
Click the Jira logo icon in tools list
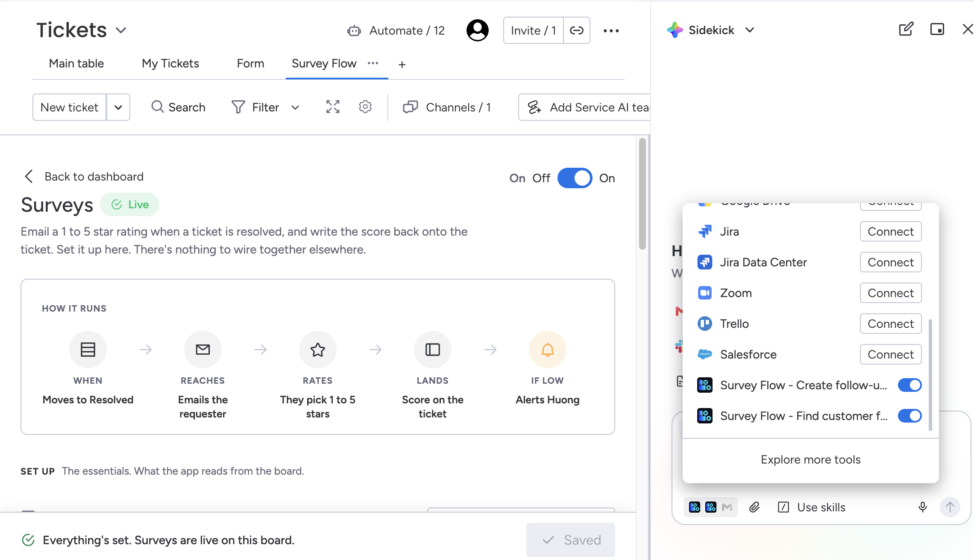[x=705, y=231]
